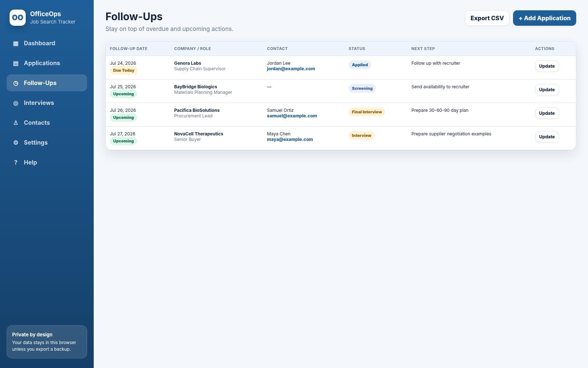This screenshot has height=368, width=588.
Task: Click the Follow-Up Date column header
Action: [129, 49]
